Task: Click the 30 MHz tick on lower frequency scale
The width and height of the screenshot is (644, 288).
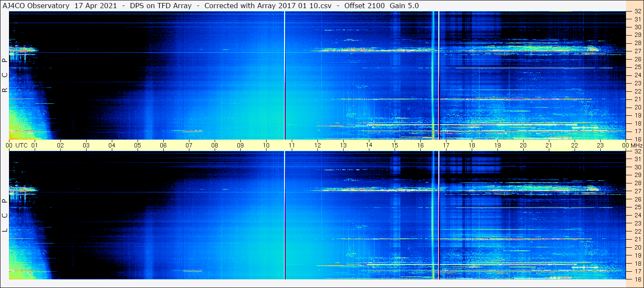Action: point(637,167)
